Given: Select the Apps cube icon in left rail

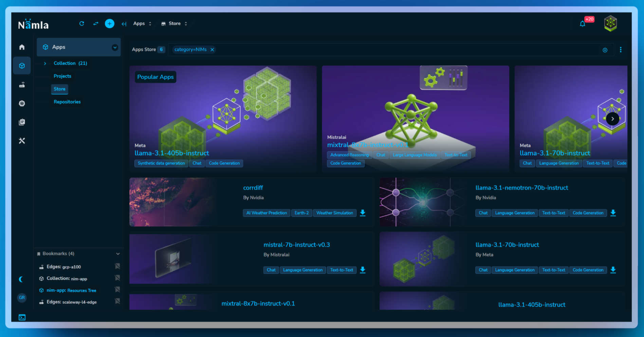Looking at the screenshot, I should 22,66.
